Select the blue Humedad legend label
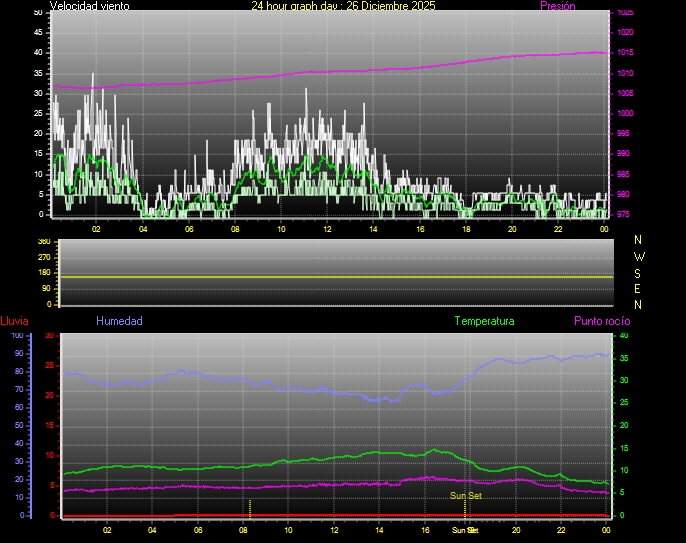Image resolution: width=686 pixels, height=543 pixels. pyautogui.click(x=119, y=321)
